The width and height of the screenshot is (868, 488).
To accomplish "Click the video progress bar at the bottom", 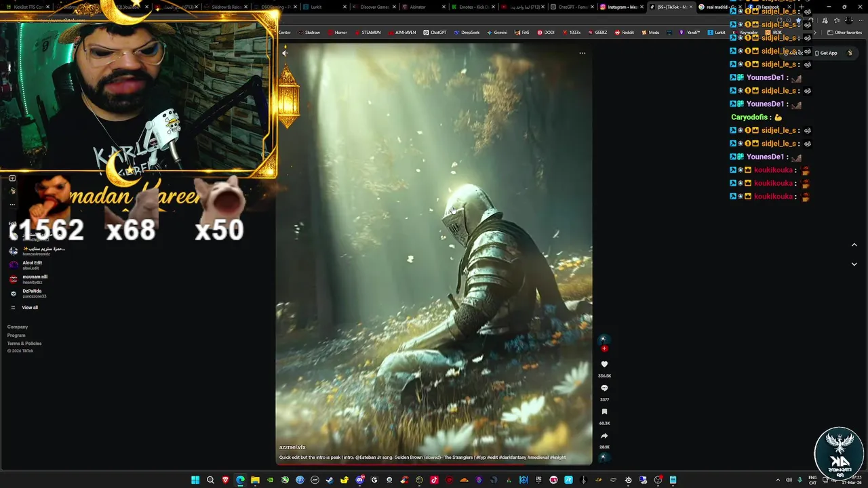I will tap(434, 464).
